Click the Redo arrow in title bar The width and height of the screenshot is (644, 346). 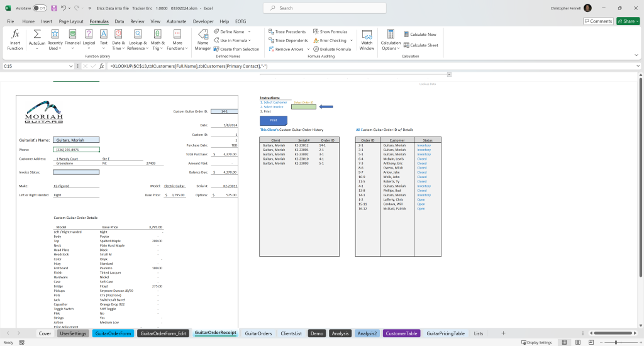point(76,8)
